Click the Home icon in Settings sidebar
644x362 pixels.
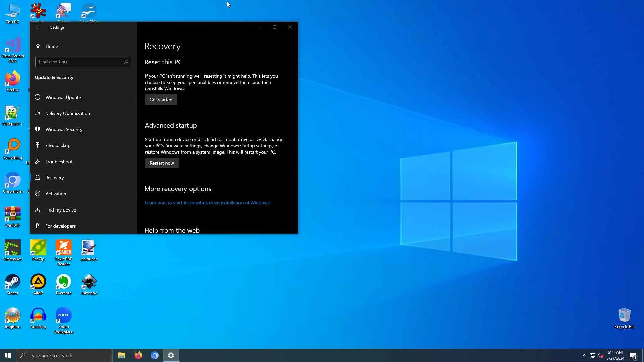click(38, 46)
